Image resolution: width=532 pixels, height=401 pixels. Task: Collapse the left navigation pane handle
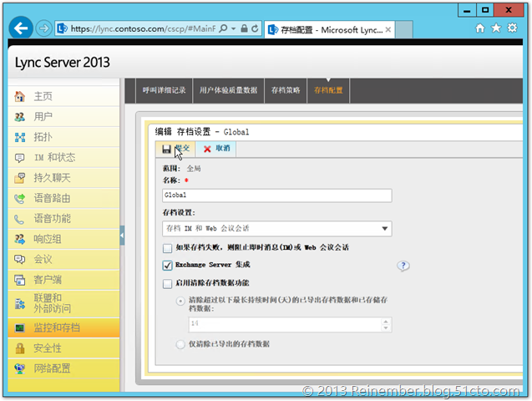[x=122, y=236]
